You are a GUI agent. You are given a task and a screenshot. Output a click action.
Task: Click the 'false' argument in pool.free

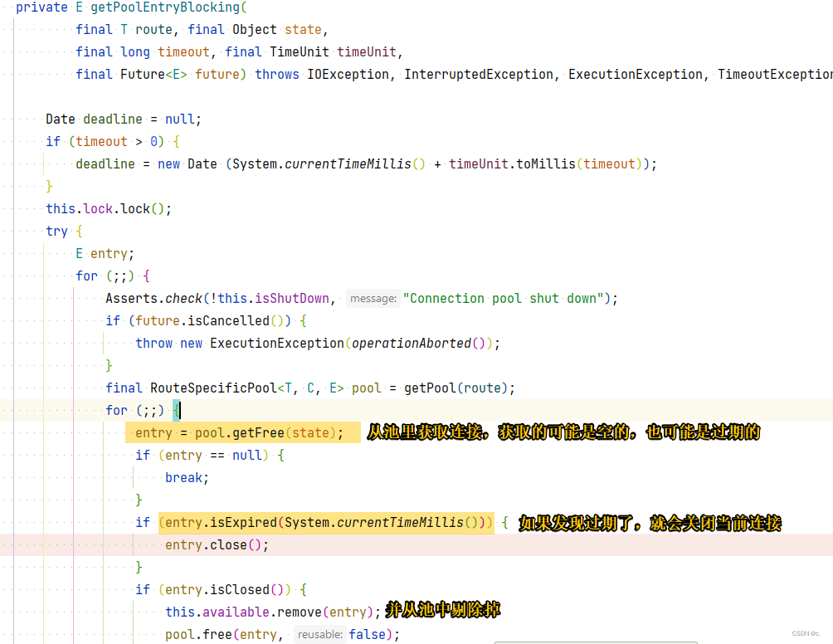[x=367, y=634]
